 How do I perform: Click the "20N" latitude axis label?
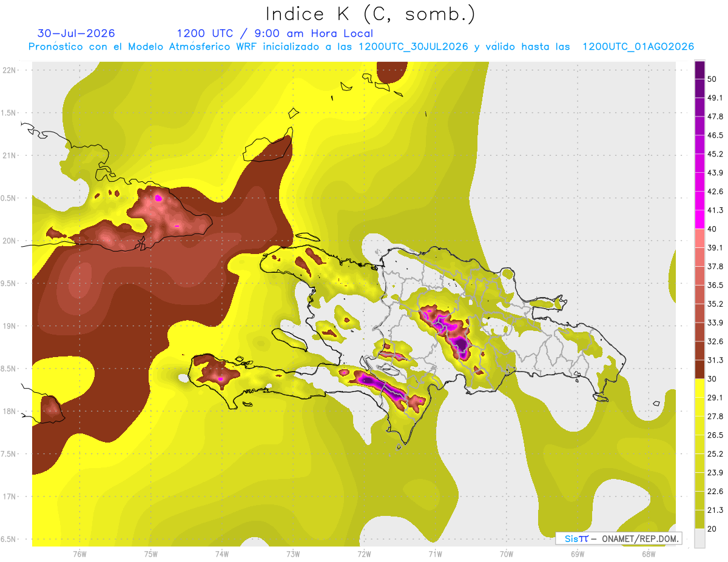pyautogui.click(x=9, y=241)
